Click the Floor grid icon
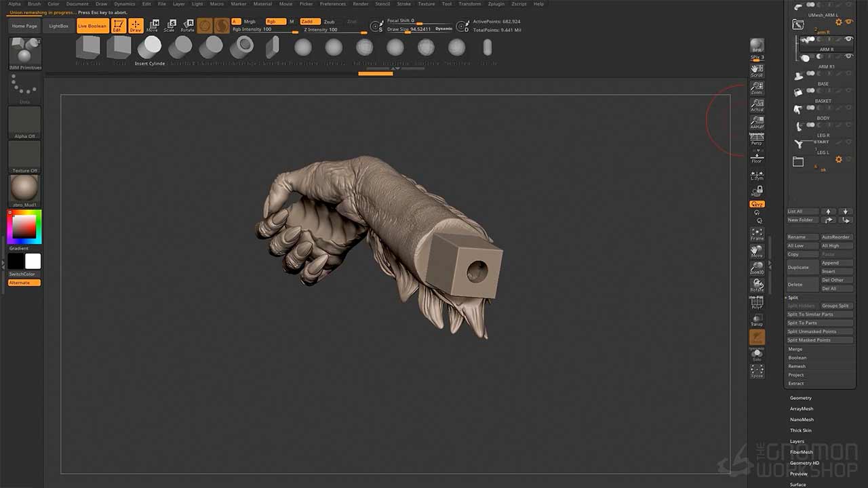The image size is (868, 488). pyautogui.click(x=757, y=157)
